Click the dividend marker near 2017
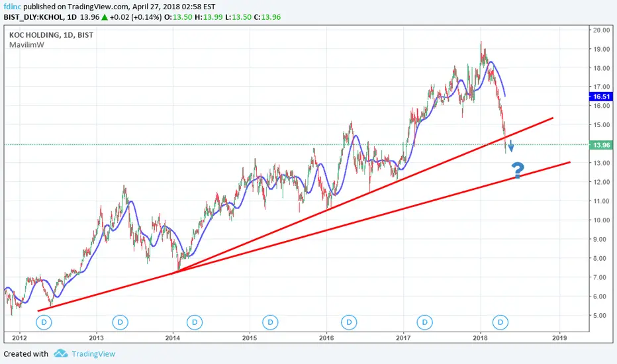This screenshot has width=617, height=364. (424, 322)
